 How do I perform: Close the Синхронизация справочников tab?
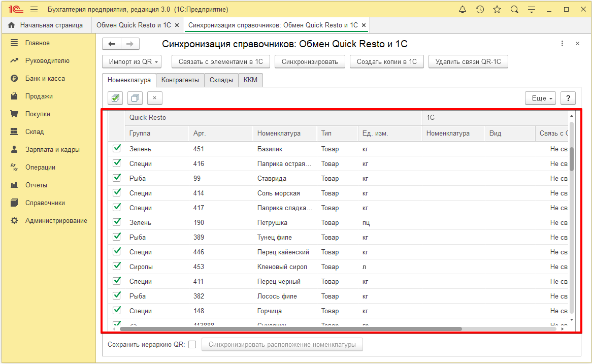[x=364, y=25]
